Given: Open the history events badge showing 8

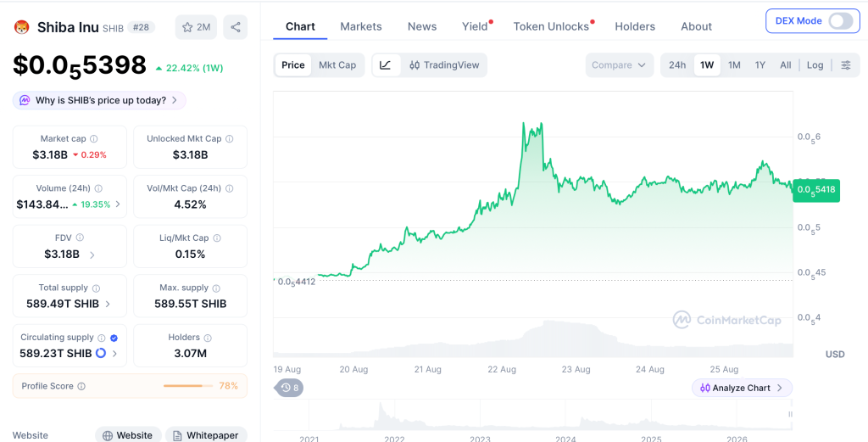Looking at the screenshot, I should (x=289, y=388).
